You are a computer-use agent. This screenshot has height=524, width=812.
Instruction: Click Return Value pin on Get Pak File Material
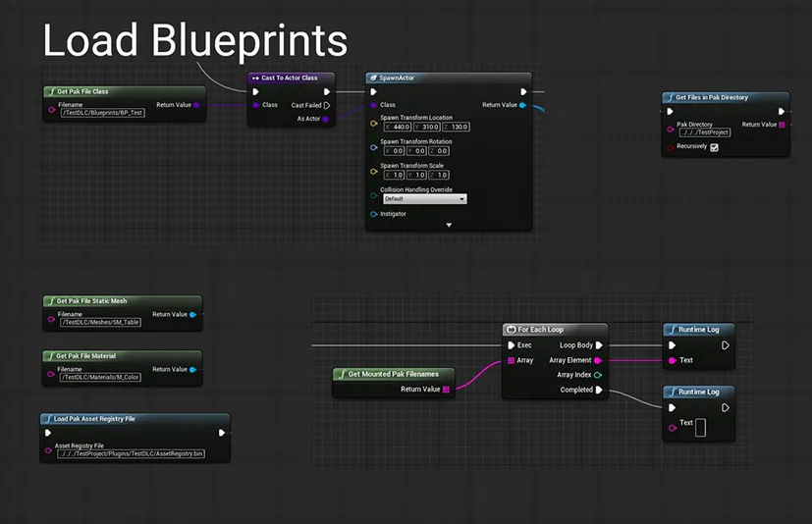(192, 370)
